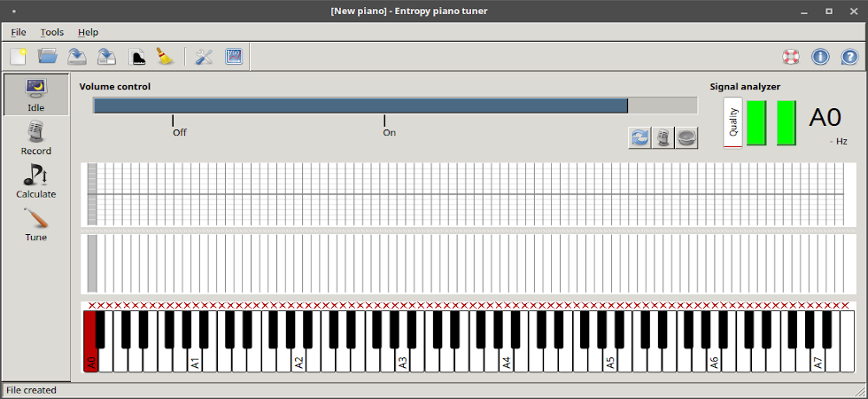Viewport: 868px width, 399px height.
Task: Select the red A0 piano key
Action: point(89,355)
